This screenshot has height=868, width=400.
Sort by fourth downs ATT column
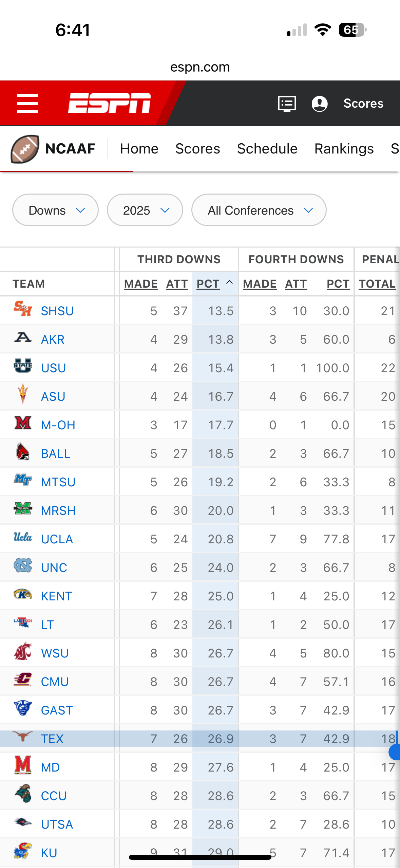(x=296, y=284)
